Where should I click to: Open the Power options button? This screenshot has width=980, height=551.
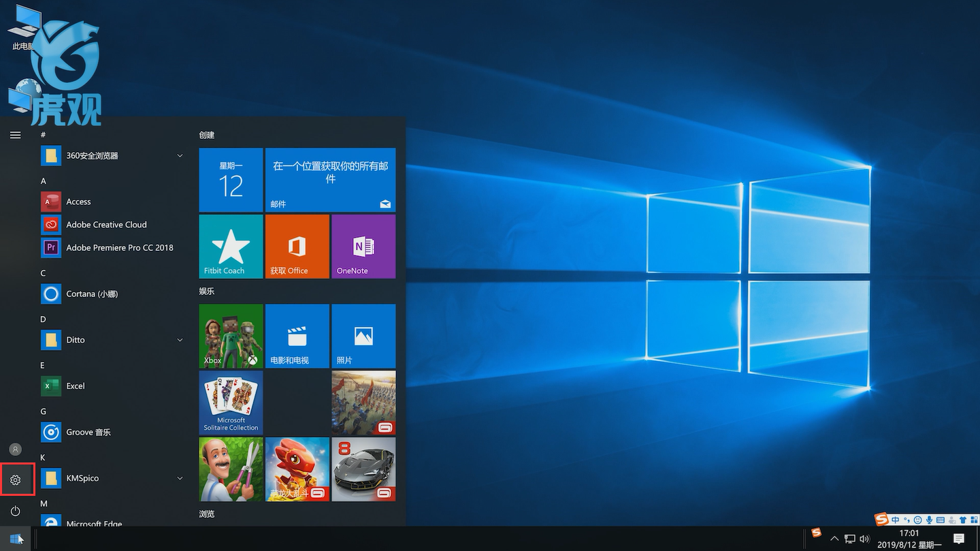(15, 511)
